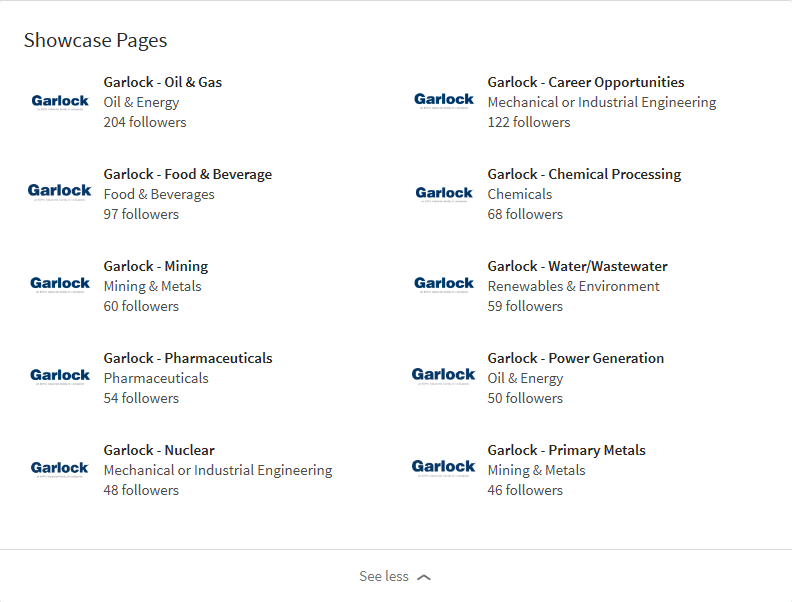
Task: Click the Showcase Pages heading
Action: [x=96, y=41]
